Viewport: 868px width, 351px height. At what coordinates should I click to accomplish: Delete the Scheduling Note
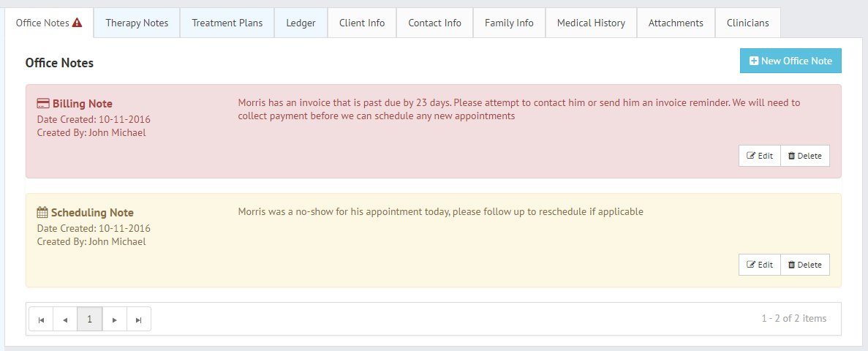point(805,265)
